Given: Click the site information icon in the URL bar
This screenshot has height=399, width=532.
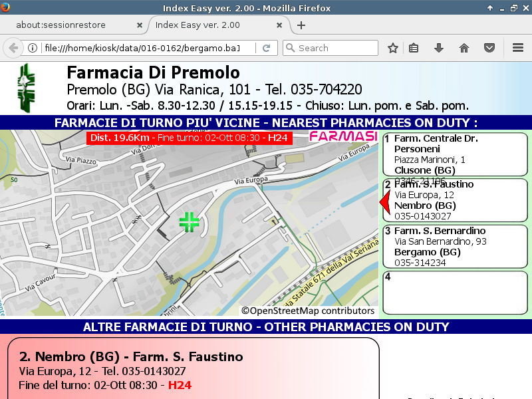Looking at the screenshot, I should pyautogui.click(x=33, y=48).
